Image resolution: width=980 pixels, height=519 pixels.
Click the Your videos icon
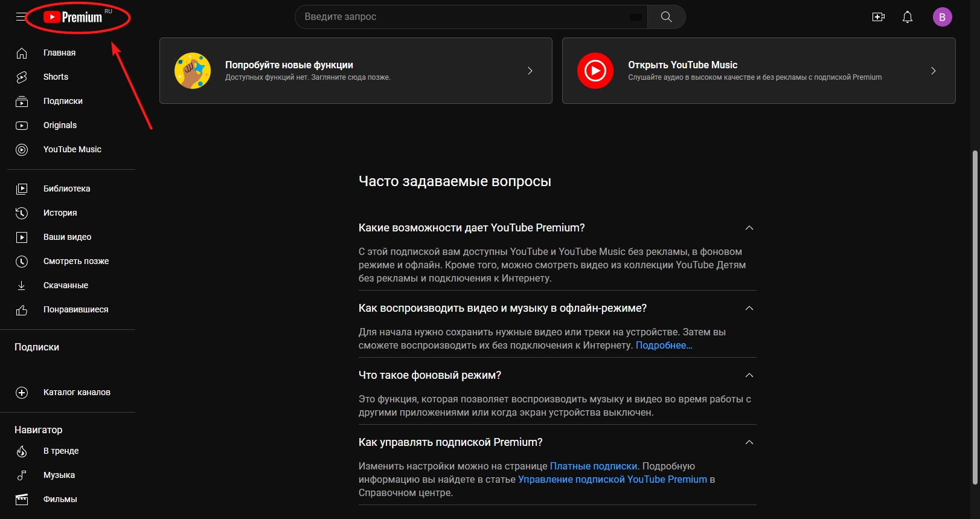pos(22,237)
